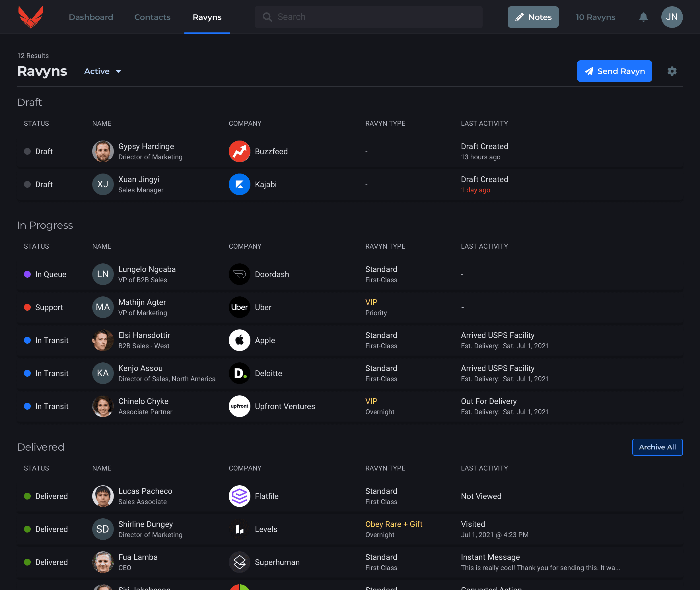This screenshot has width=700, height=590.
Task: Click the red Ravyn bird logo
Action: (30, 17)
